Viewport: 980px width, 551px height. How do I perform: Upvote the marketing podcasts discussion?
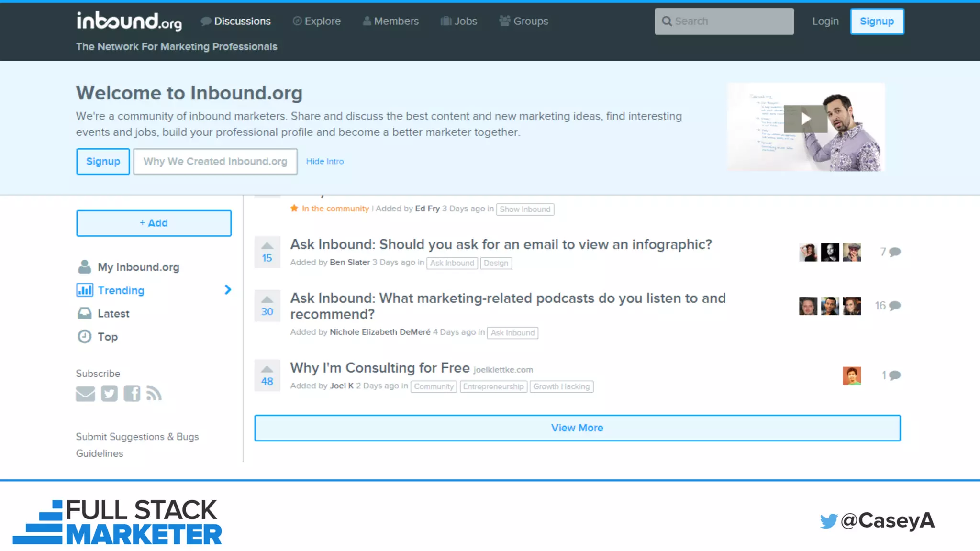click(267, 300)
